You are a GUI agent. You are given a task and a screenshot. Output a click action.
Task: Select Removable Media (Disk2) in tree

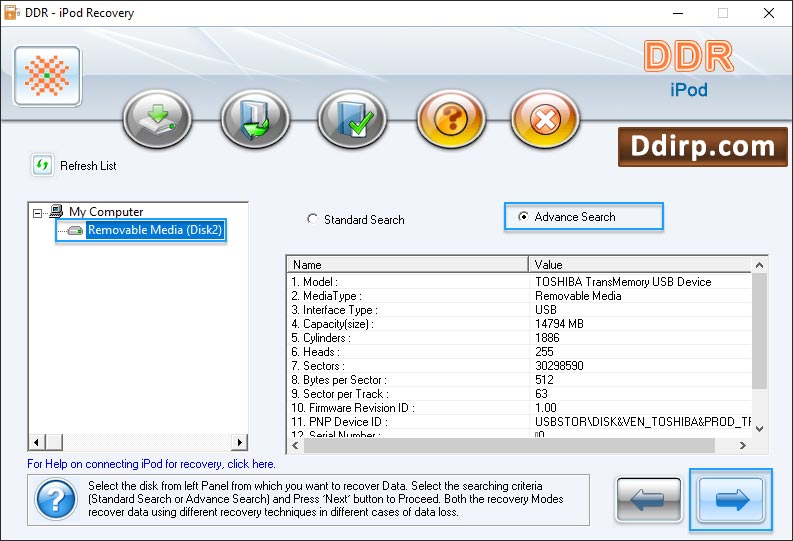pos(155,230)
